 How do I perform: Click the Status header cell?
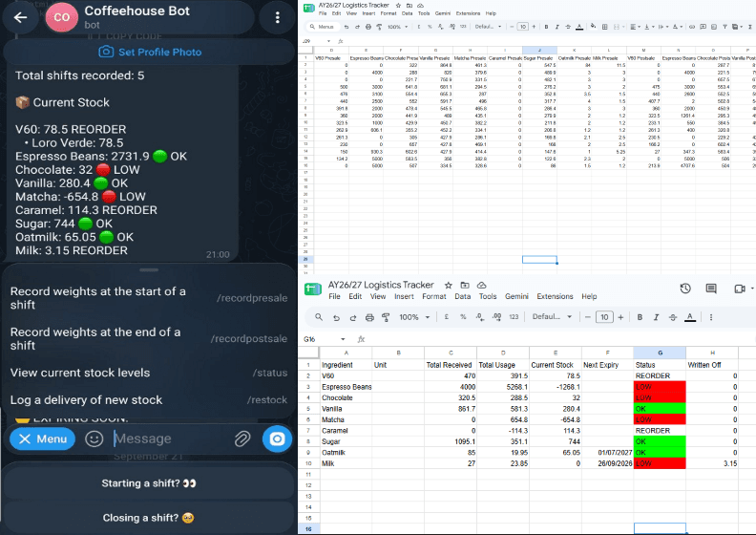(x=660, y=365)
